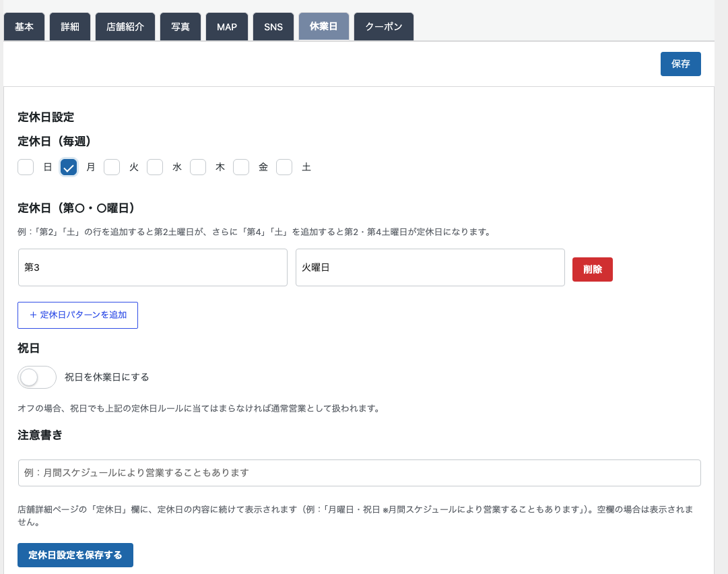This screenshot has height=574, width=728.
Task: Toggle 祝日を休業日にする switch
Action: (37, 377)
